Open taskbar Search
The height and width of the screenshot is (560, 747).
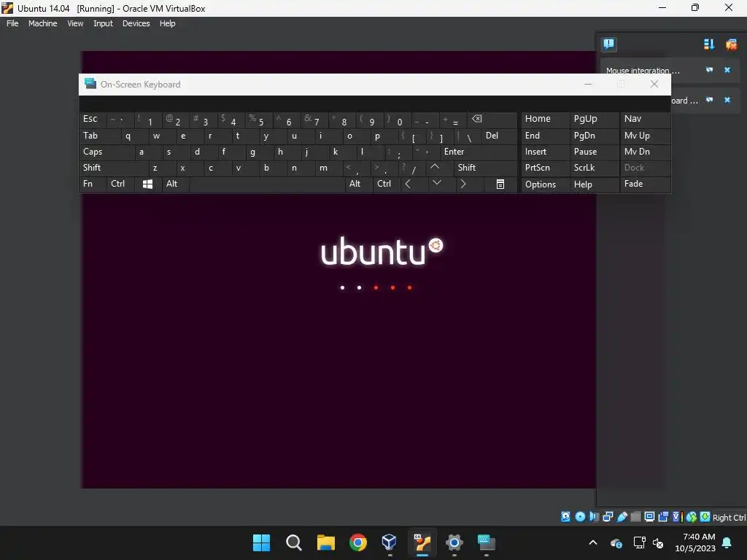[294, 542]
